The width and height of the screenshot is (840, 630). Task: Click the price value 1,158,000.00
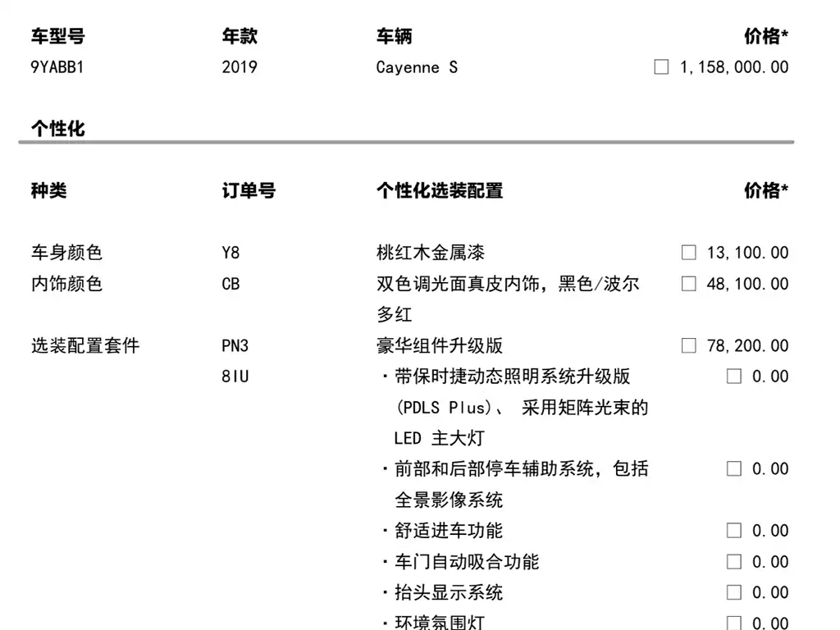(x=734, y=67)
